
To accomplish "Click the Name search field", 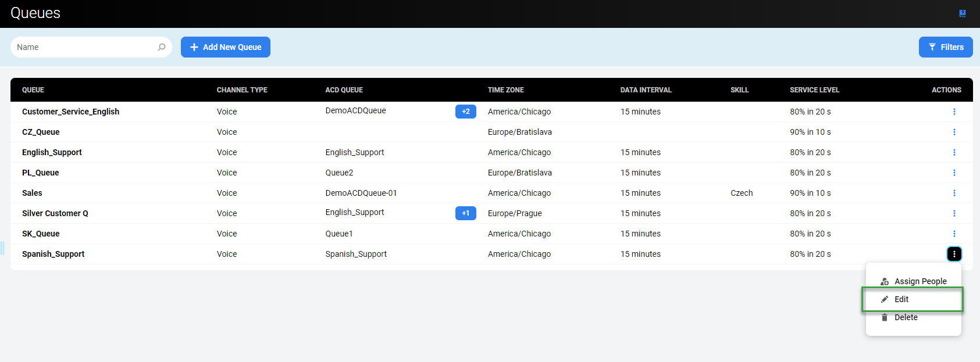I will click(x=84, y=47).
